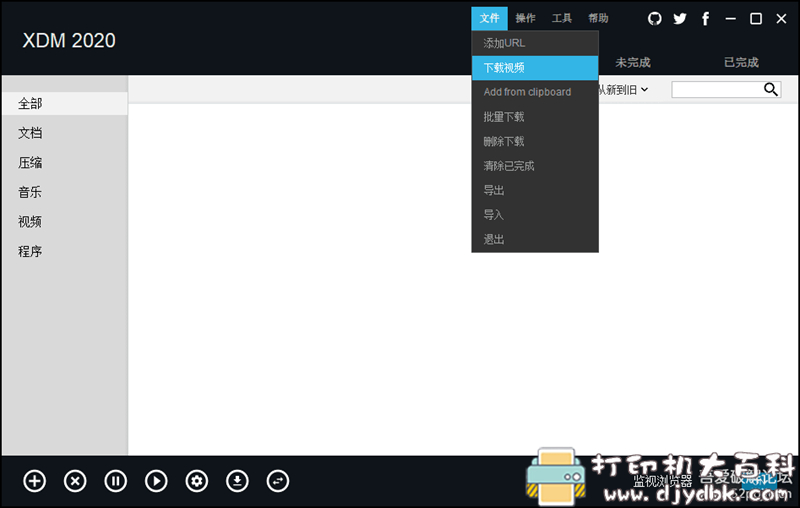Open the Facebook icon
The width and height of the screenshot is (800, 508).
pyautogui.click(x=705, y=19)
